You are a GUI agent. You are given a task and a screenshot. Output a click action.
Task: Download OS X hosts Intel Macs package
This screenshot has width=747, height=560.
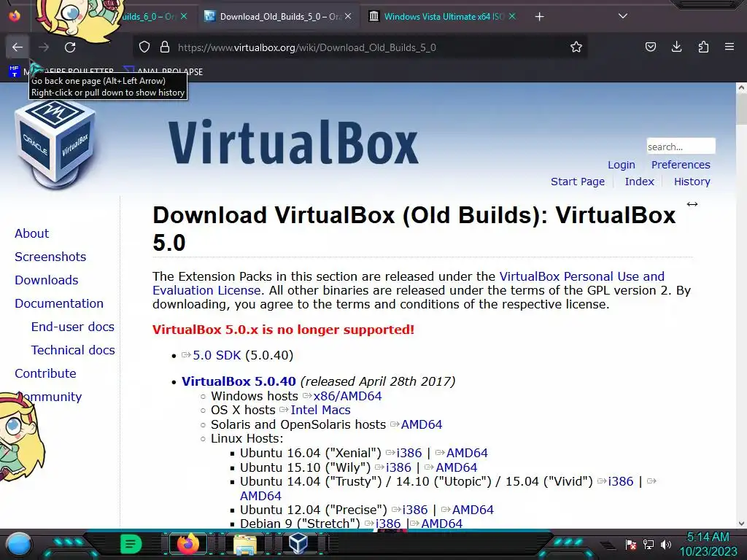click(321, 410)
